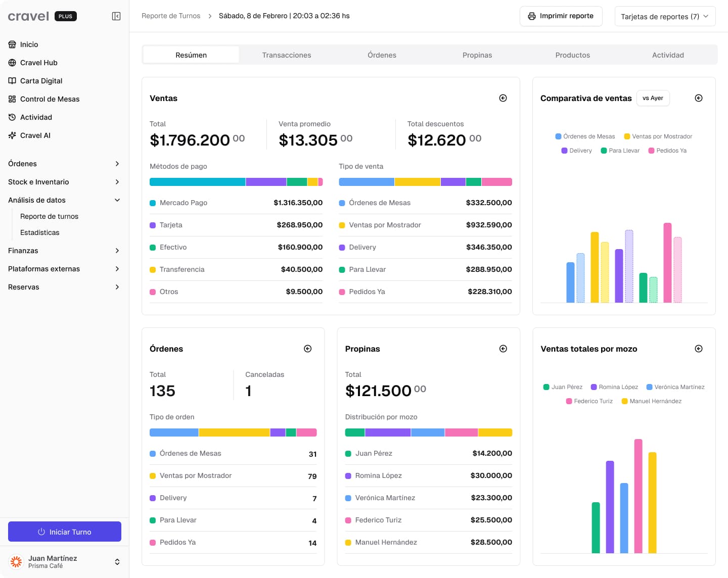Switch to the Productos tab
This screenshot has width=728, height=578.
(572, 55)
